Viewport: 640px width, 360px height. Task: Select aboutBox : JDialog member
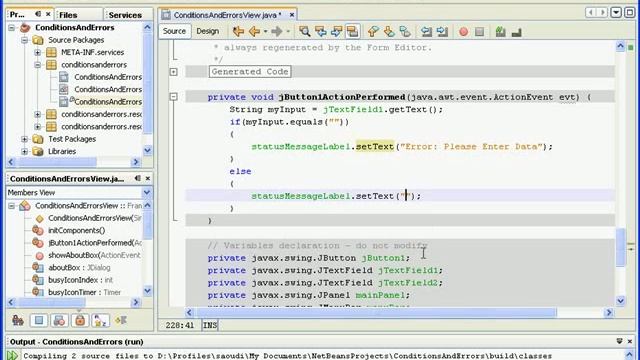[79, 268]
